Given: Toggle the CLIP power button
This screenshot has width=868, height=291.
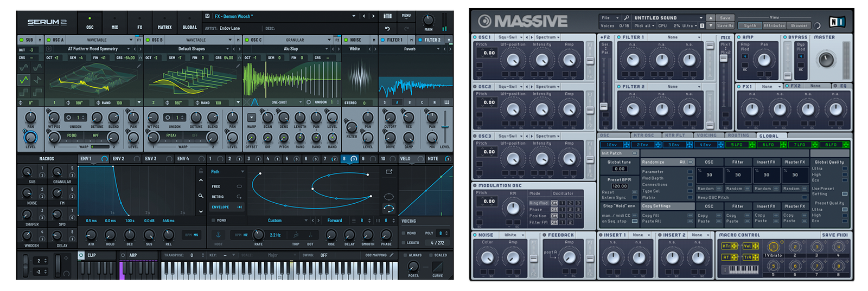Looking at the screenshot, I should click(x=81, y=255).
